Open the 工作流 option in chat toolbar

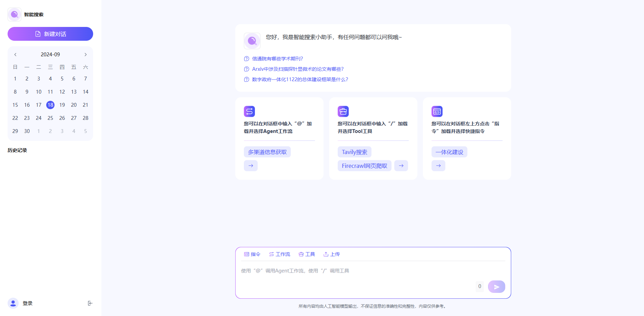(280, 254)
